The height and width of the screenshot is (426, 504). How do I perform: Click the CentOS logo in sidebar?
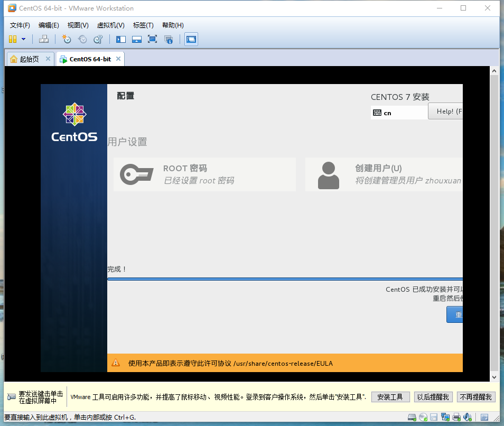pyautogui.click(x=74, y=123)
